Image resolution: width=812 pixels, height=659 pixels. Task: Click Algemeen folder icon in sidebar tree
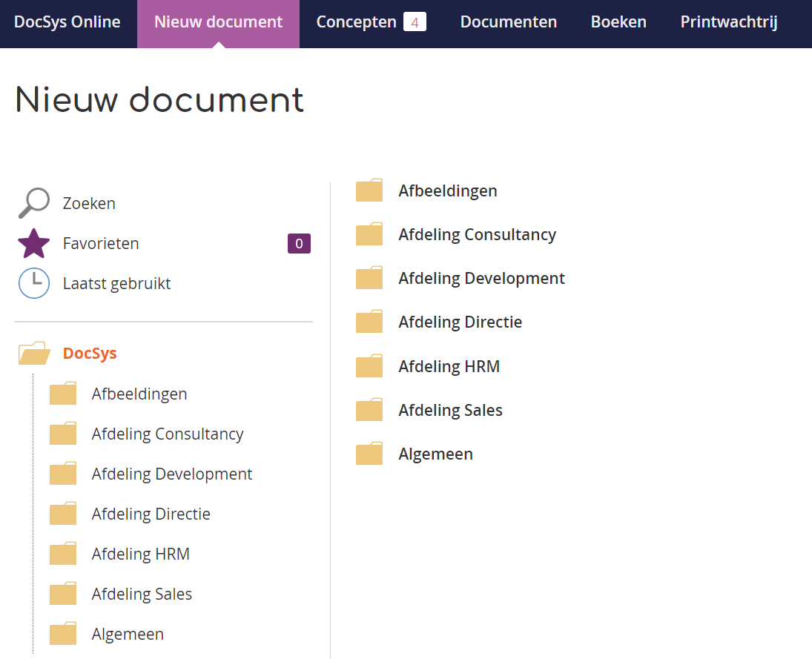[63, 634]
